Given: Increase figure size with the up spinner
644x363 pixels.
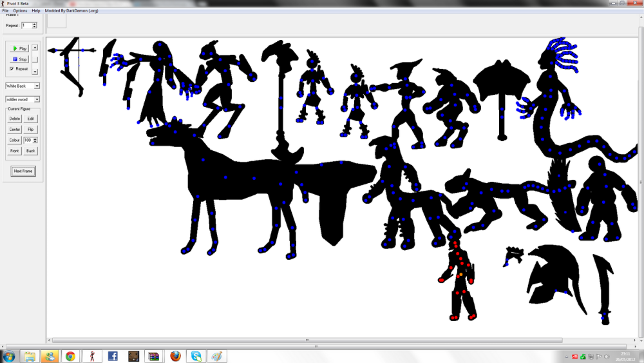Looking at the screenshot, I should (35, 139).
